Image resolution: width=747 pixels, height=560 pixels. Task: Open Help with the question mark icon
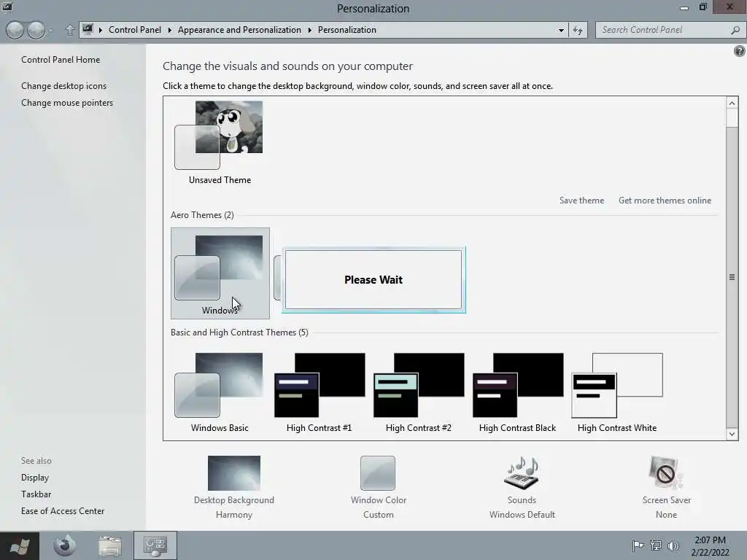740,51
